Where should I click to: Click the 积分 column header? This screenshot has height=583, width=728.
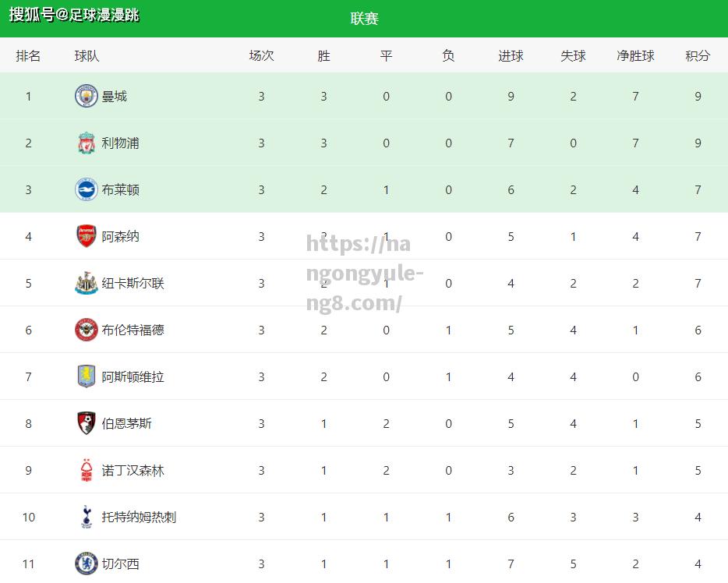(698, 55)
